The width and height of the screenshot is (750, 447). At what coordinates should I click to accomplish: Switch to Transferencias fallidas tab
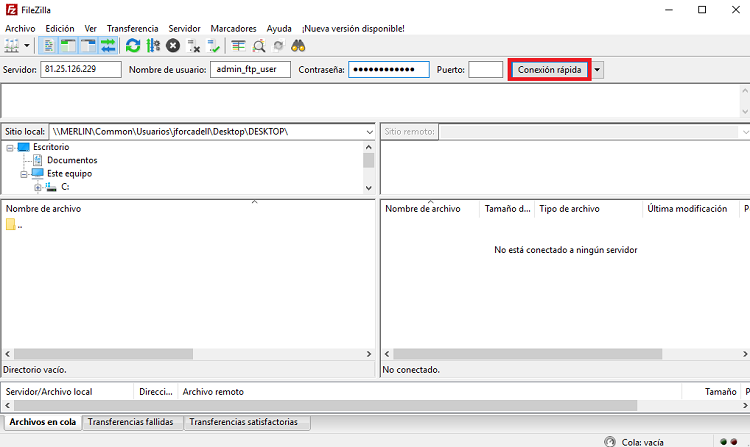[x=131, y=422]
